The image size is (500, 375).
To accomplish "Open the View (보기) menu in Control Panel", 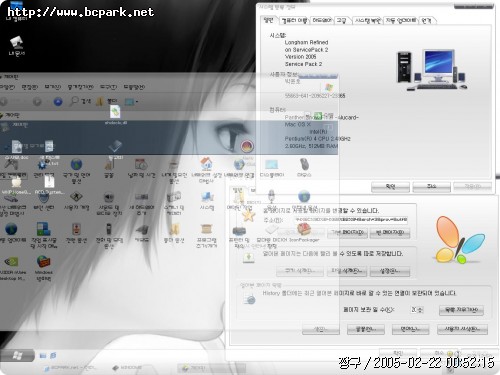I will click(53, 87).
